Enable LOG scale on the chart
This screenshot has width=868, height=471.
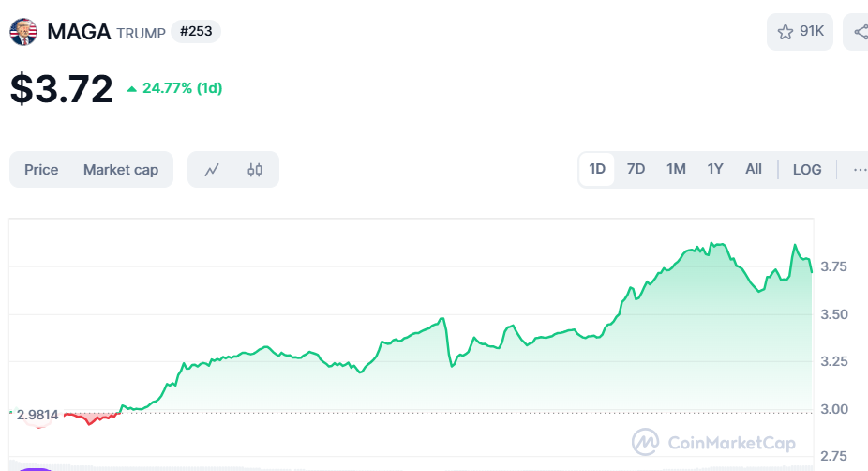pos(806,170)
